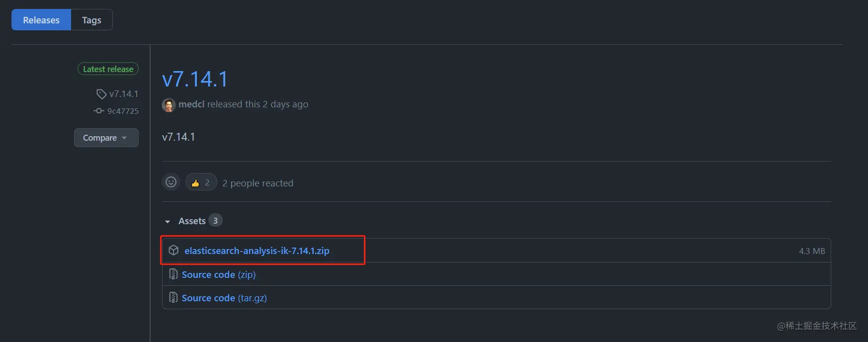The height and width of the screenshot is (342, 868).
Task: Click the tag icon next to v7.14.1
Action: click(x=101, y=94)
